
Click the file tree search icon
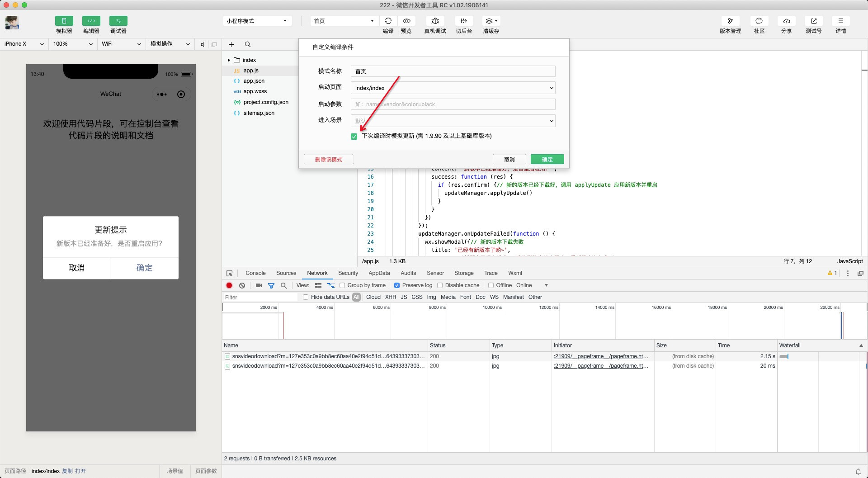(248, 44)
